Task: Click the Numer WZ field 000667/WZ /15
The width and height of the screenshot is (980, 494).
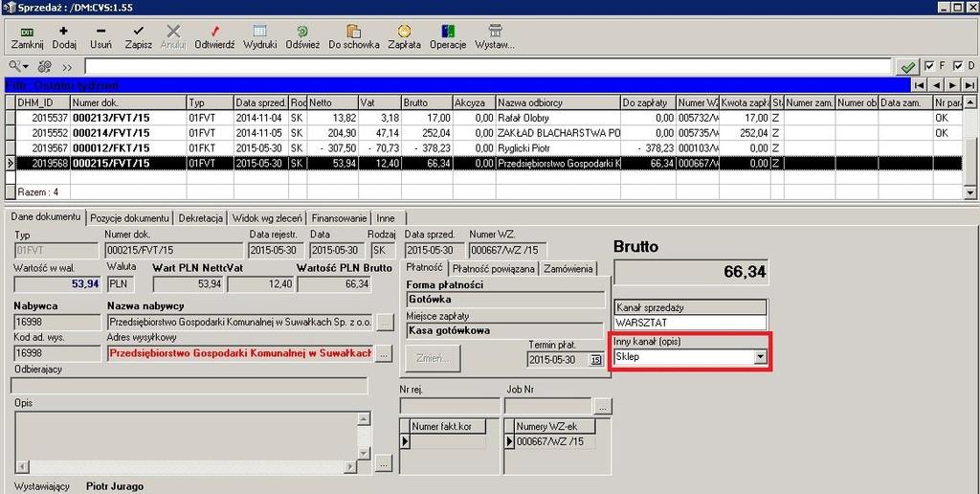Action: point(508,250)
